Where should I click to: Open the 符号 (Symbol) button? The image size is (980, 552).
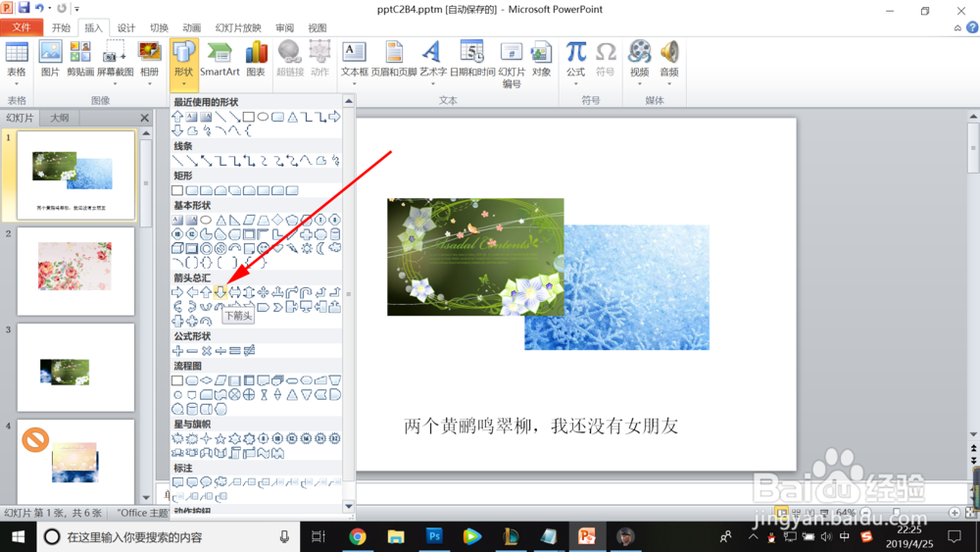pyautogui.click(x=605, y=59)
